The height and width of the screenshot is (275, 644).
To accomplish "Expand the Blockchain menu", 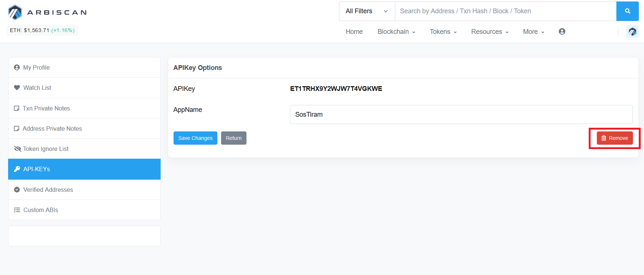I will (x=396, y=32).
